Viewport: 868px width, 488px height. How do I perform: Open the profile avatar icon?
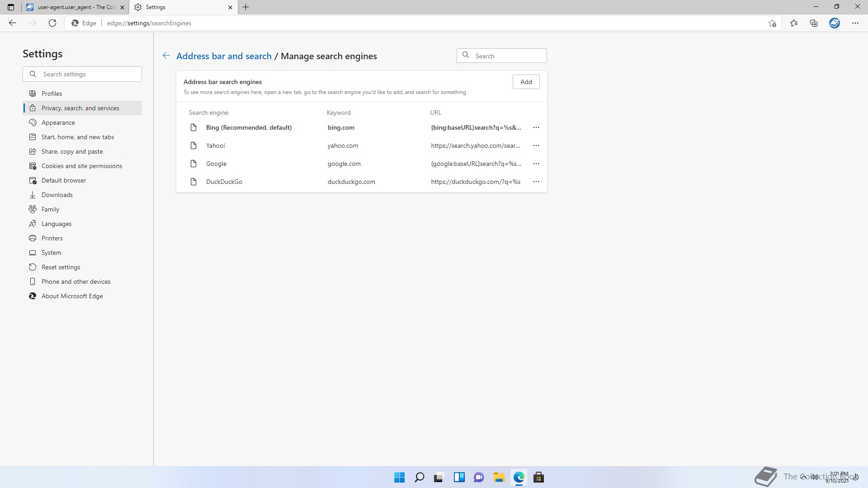pyautogui.click(x=835, y=23)
